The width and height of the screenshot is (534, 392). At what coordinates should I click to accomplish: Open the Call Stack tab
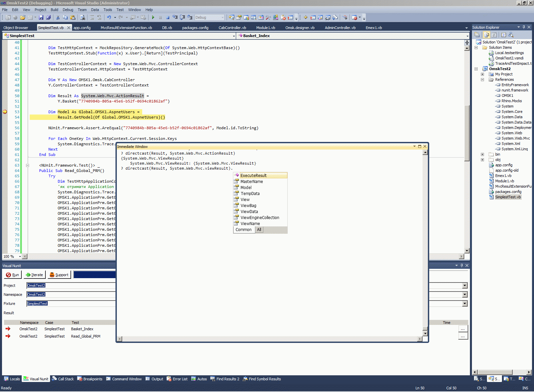63,379
